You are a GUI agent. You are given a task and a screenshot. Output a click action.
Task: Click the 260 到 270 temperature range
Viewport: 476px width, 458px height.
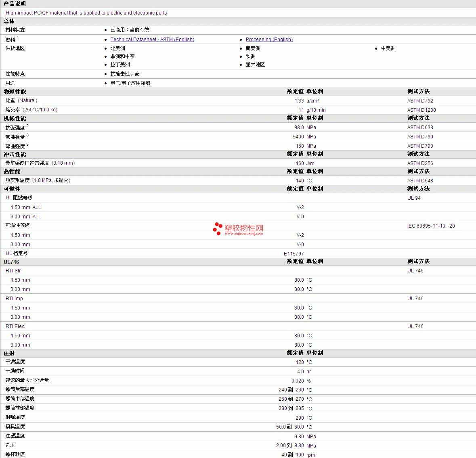(x=291, y=399)
